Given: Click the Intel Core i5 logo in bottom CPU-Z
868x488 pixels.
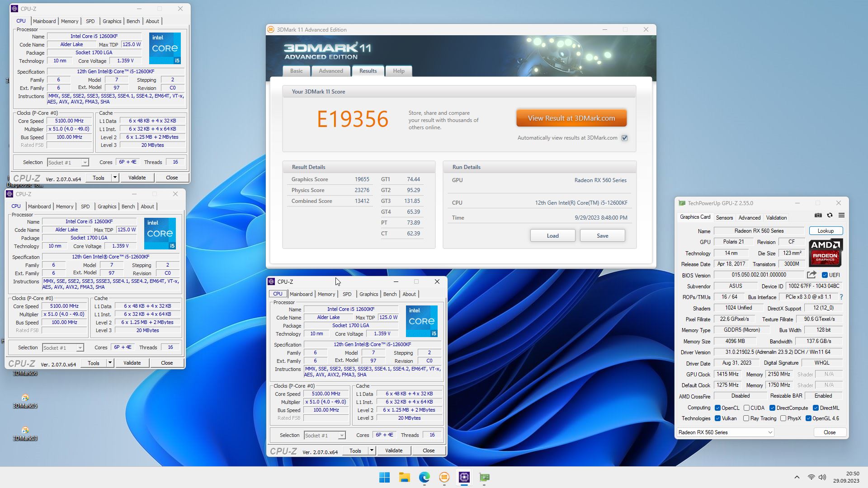Looking at the screenshot, I should coord(421,321).
